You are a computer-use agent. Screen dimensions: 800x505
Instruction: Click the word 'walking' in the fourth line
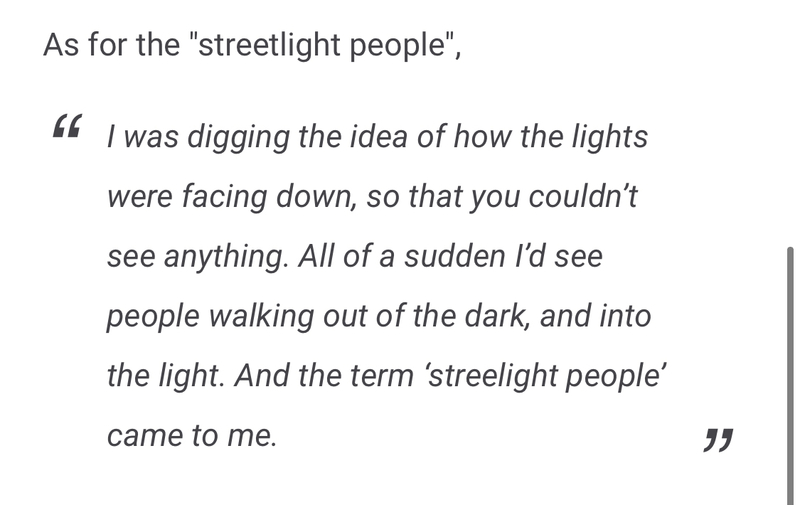point(261,316)
